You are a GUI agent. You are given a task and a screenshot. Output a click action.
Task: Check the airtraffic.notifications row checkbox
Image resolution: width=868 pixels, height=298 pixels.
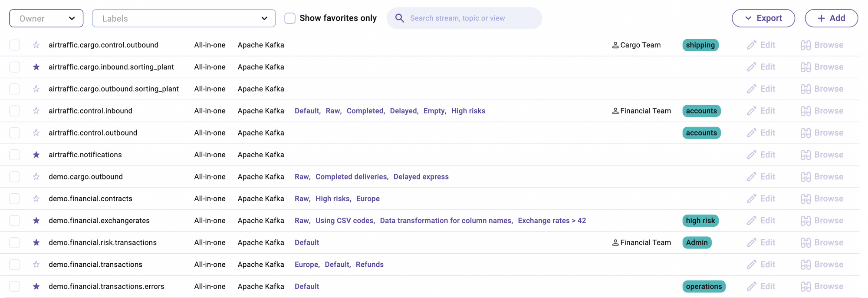coord(15,155)
